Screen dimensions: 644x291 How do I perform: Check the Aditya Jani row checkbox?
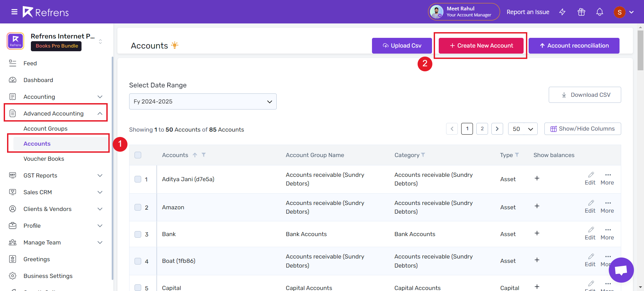(138, 179)
